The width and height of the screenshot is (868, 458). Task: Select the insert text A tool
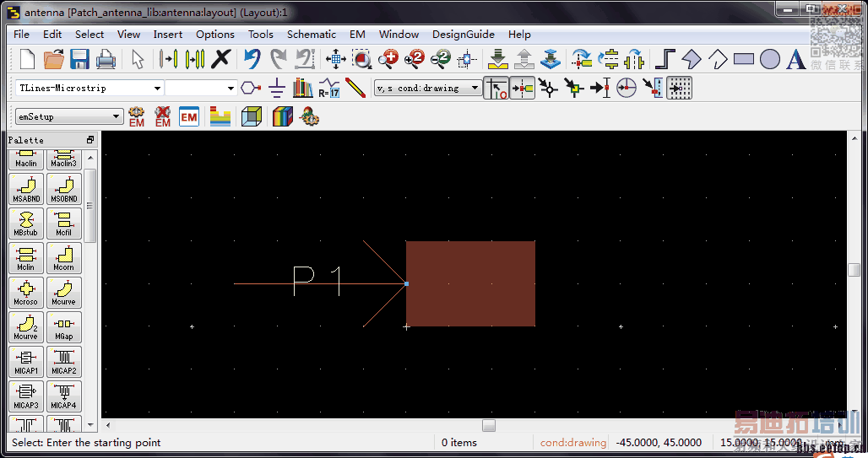tap(796, 59)
